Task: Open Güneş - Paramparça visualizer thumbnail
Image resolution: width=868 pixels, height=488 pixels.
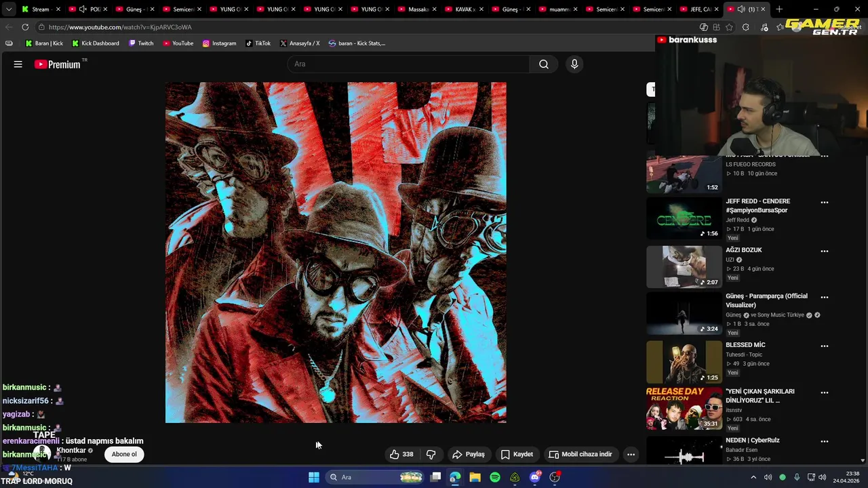Action: [684, 314]
